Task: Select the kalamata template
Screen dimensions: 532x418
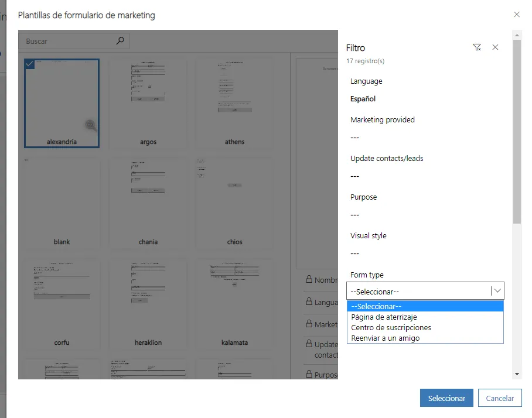Action: (x=234, y=304)
